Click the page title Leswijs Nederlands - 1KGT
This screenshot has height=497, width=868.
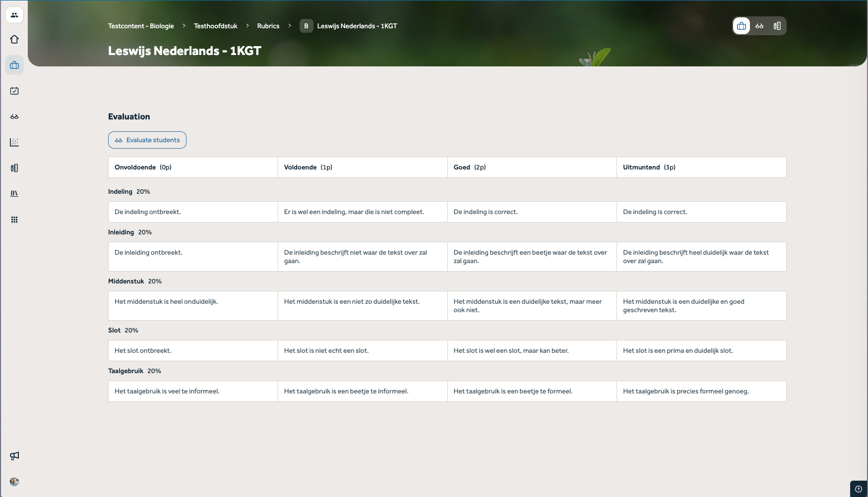click(185, 51)
